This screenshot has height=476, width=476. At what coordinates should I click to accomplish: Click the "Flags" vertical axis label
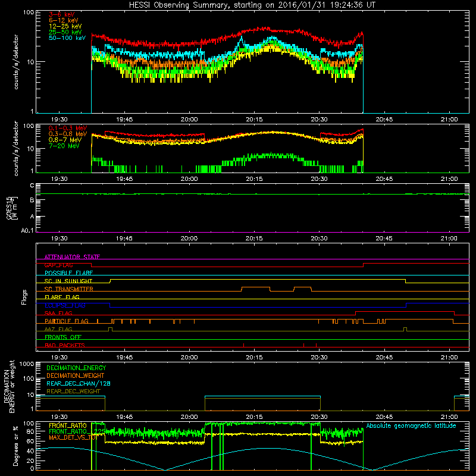24,297
